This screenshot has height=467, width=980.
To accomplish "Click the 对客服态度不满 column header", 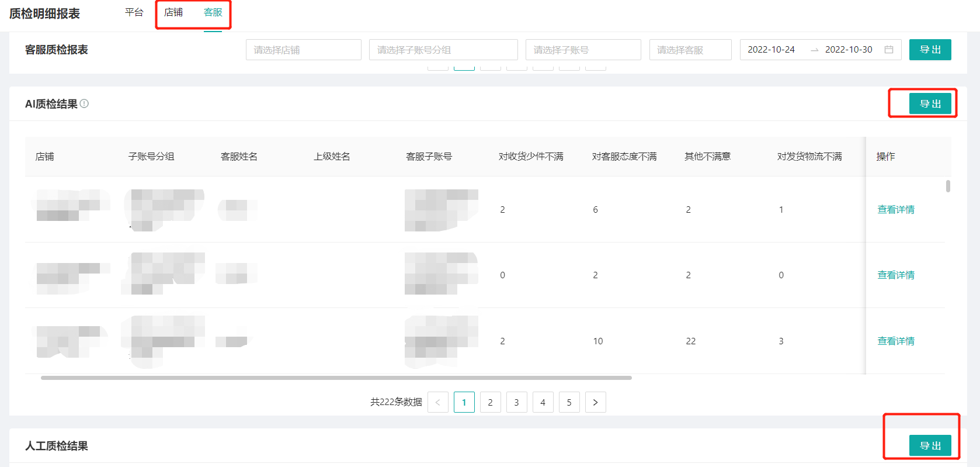I will 624,157.
